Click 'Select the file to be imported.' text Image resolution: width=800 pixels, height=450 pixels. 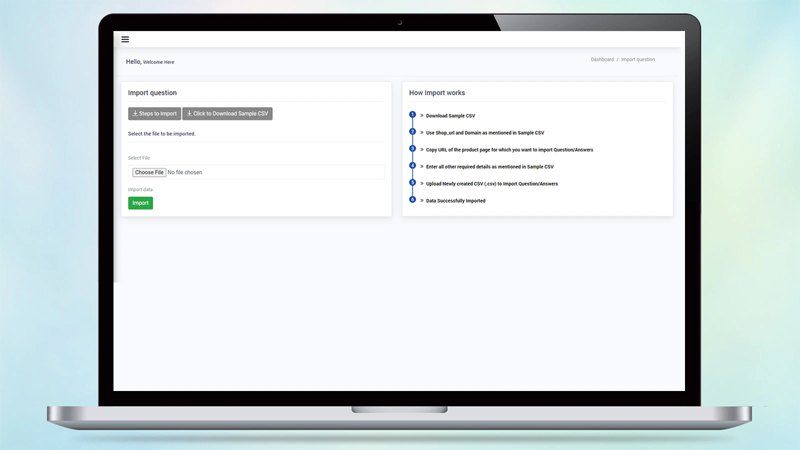(x=161, y=134)
